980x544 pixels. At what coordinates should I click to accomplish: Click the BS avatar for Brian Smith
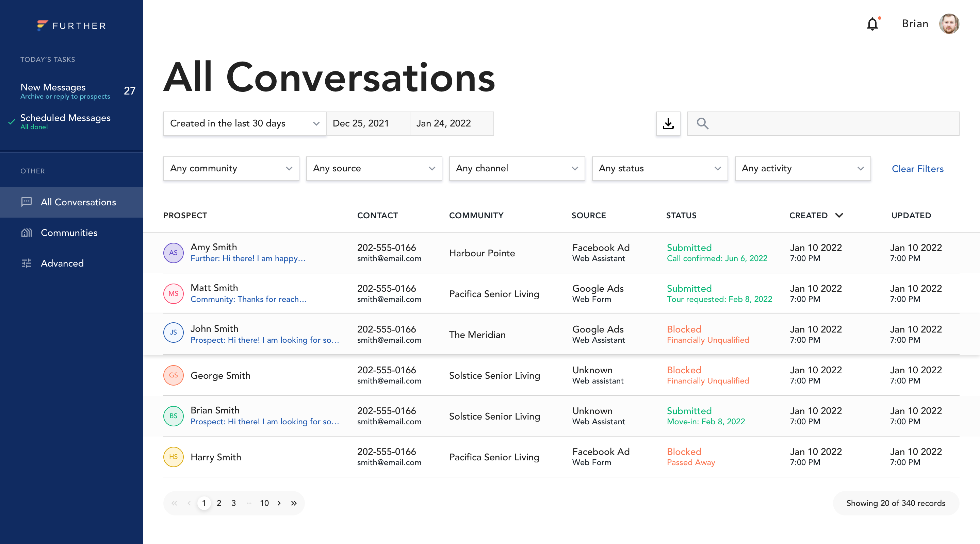coord(174,416)
